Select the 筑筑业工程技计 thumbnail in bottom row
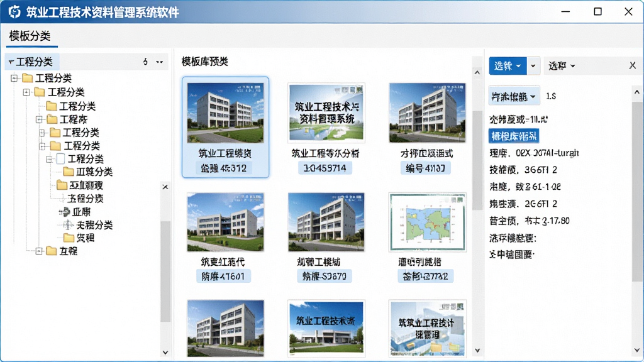 click(427, 328)
